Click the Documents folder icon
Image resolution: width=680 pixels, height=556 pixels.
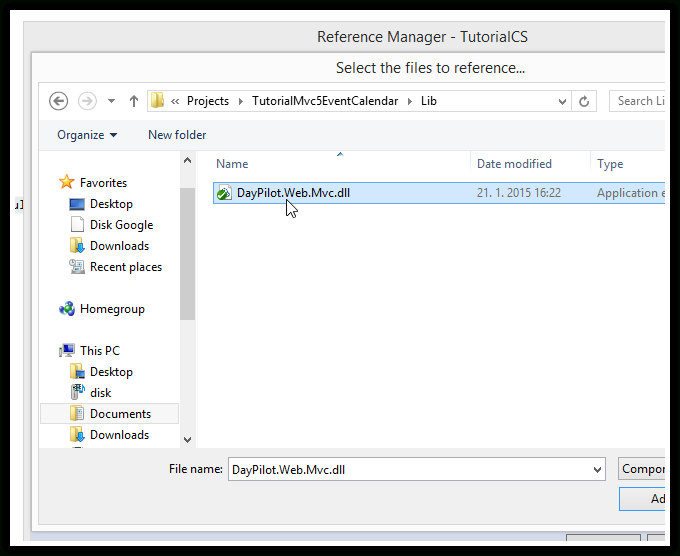pos(77,413)
